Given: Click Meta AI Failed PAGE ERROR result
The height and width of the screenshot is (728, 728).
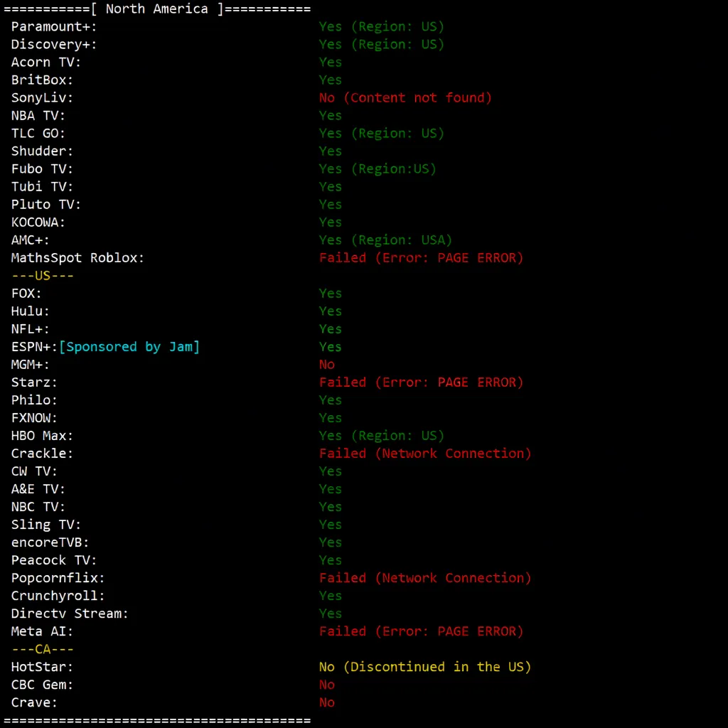Looking at the screenshot, I should point(421,631).
